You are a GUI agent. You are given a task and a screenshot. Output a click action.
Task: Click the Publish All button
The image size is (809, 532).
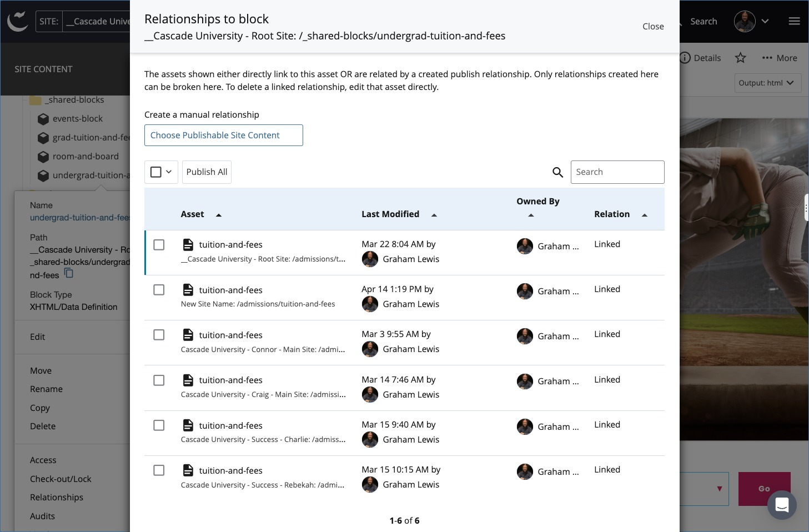(207, 172)
